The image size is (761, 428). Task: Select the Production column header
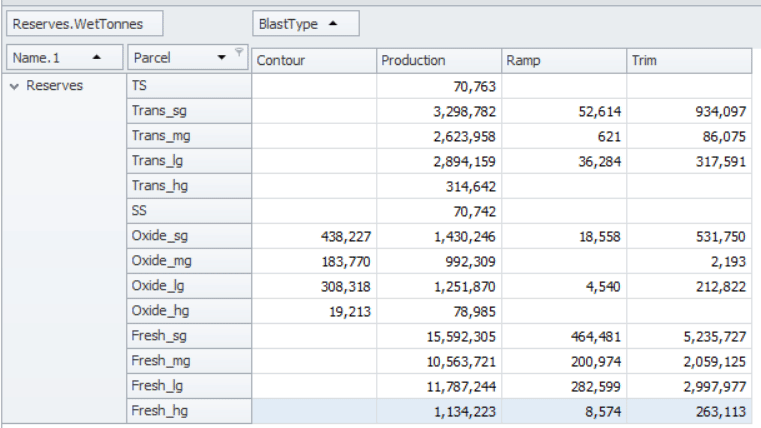click(438, 61)
